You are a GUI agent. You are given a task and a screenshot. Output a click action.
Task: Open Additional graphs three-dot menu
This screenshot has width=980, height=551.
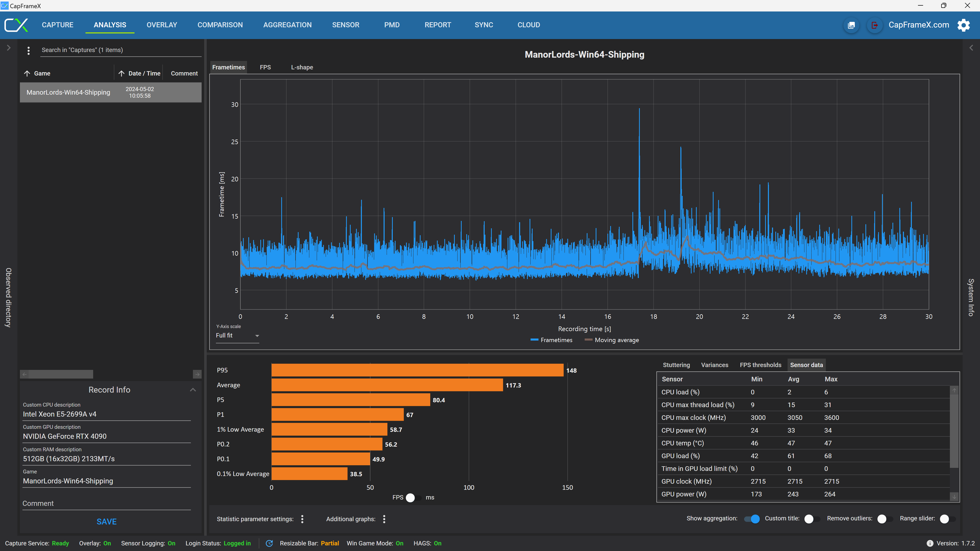(x=384, y=519)
